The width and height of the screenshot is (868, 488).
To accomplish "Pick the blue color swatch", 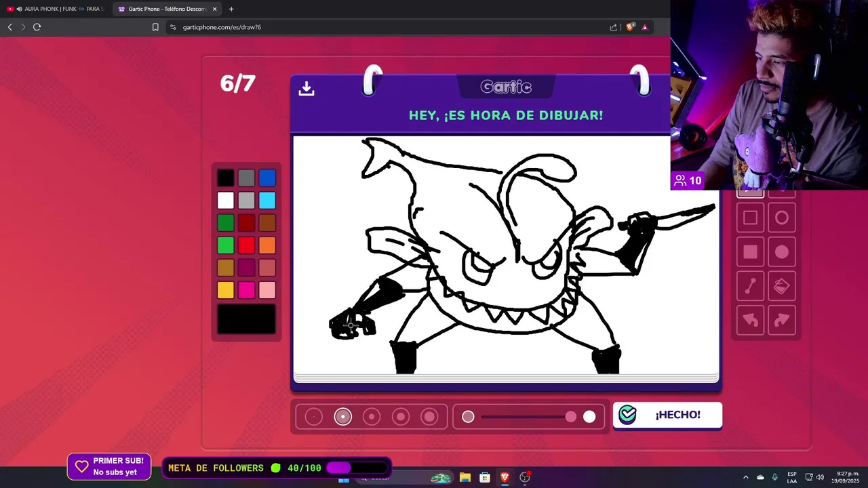I will (x=267, y=178).
